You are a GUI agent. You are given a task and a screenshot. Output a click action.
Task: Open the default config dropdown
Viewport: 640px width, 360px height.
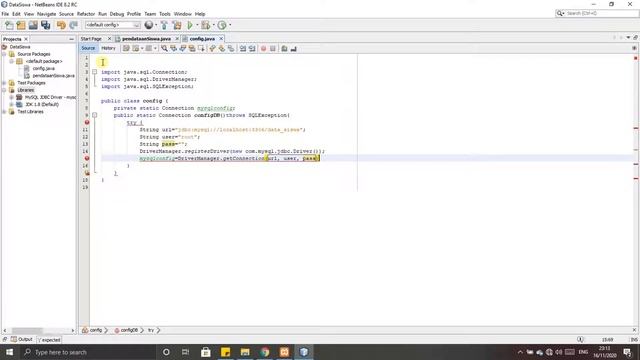pos(113,25)
